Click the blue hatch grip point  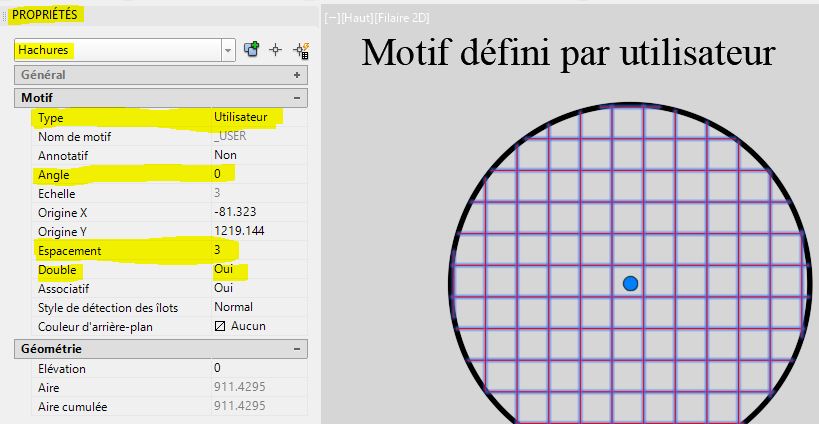pyautogui.click(x=630, y=284)
